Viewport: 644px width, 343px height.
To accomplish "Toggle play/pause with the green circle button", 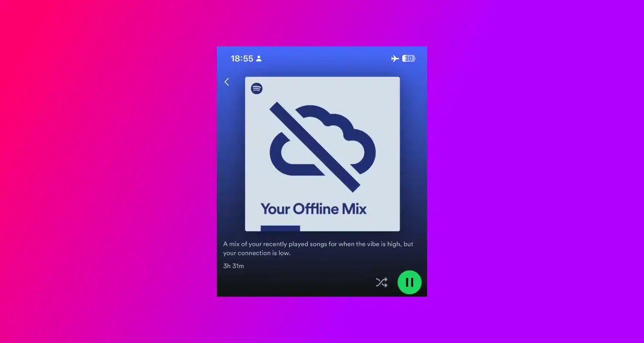I will click(409, 282).
